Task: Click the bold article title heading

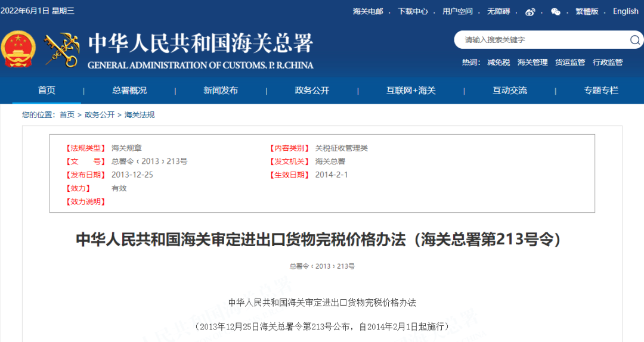Action: tap(318, 240)
